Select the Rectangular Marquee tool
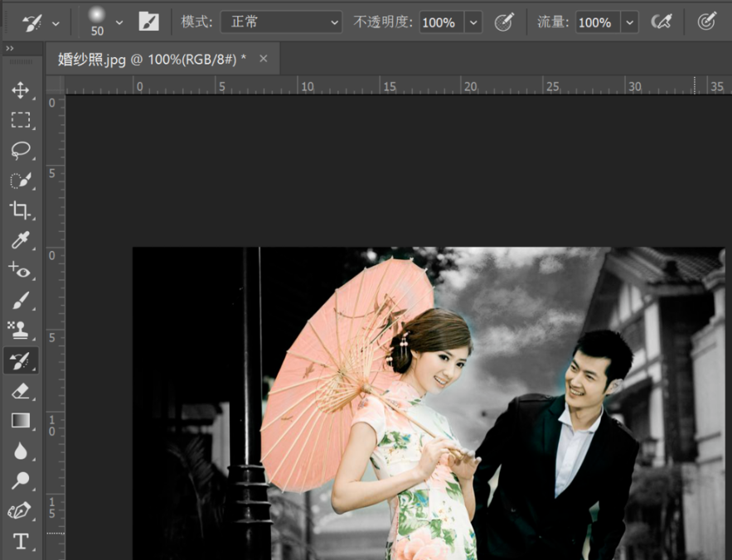This screenshot has width=732, height=560. click(20, 120)
